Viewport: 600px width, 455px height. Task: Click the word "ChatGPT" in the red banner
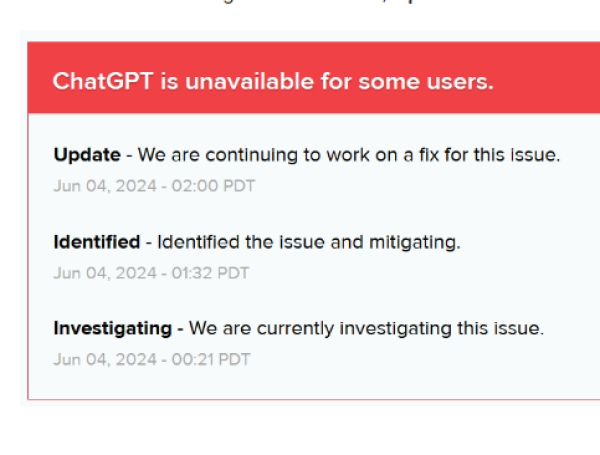(96, 81)
